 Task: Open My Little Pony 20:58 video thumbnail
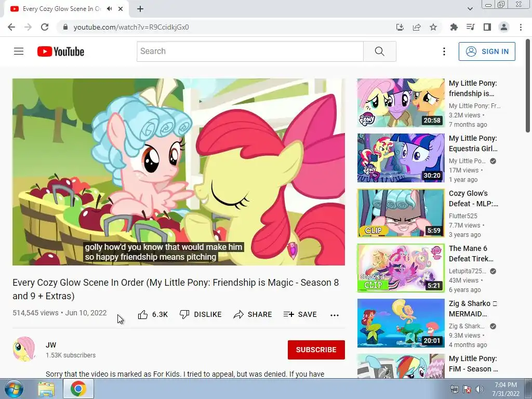pyautogui.click(x=401, y=103)
